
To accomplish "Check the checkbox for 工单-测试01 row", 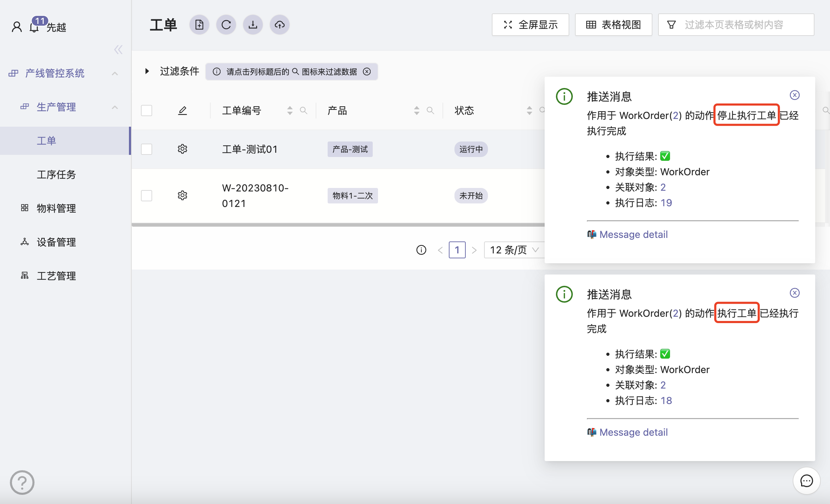I will [x=147, y=149].
